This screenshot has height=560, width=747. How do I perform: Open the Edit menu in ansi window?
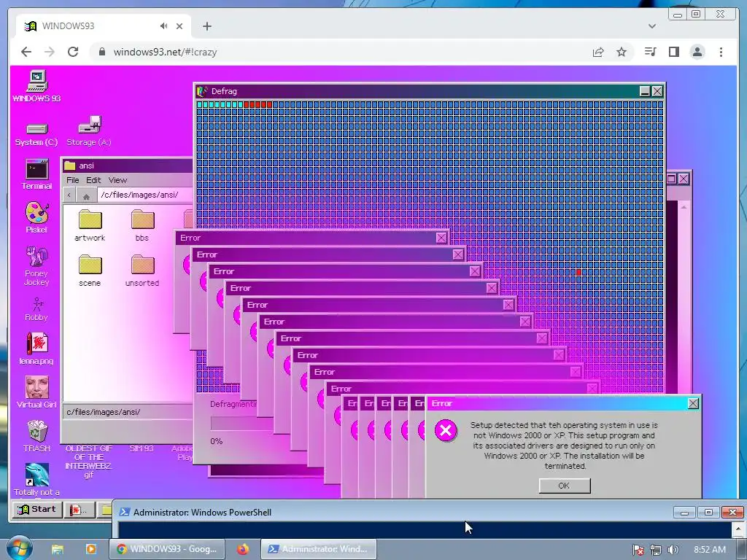pos(93,180)
